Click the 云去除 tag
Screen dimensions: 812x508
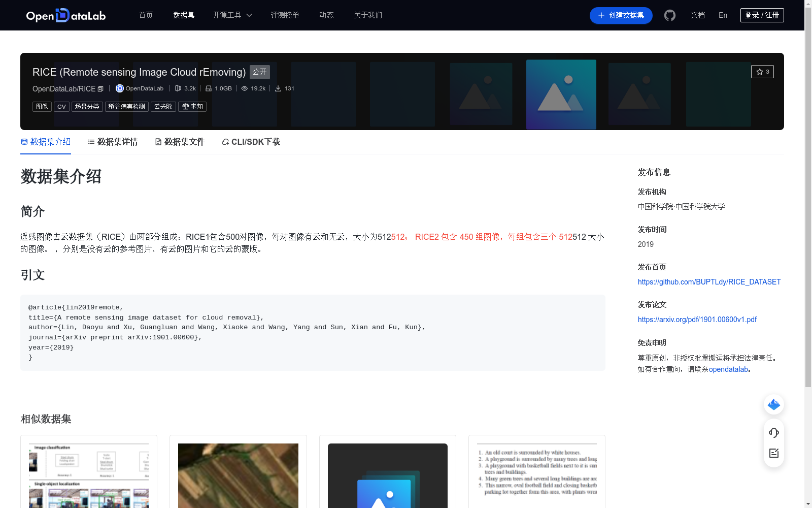click(x=163, y=107)
